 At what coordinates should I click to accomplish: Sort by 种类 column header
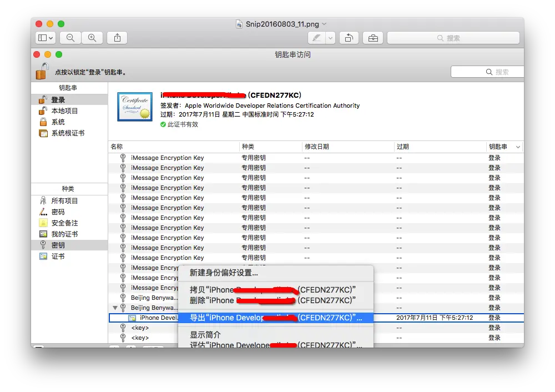[271, 147]
